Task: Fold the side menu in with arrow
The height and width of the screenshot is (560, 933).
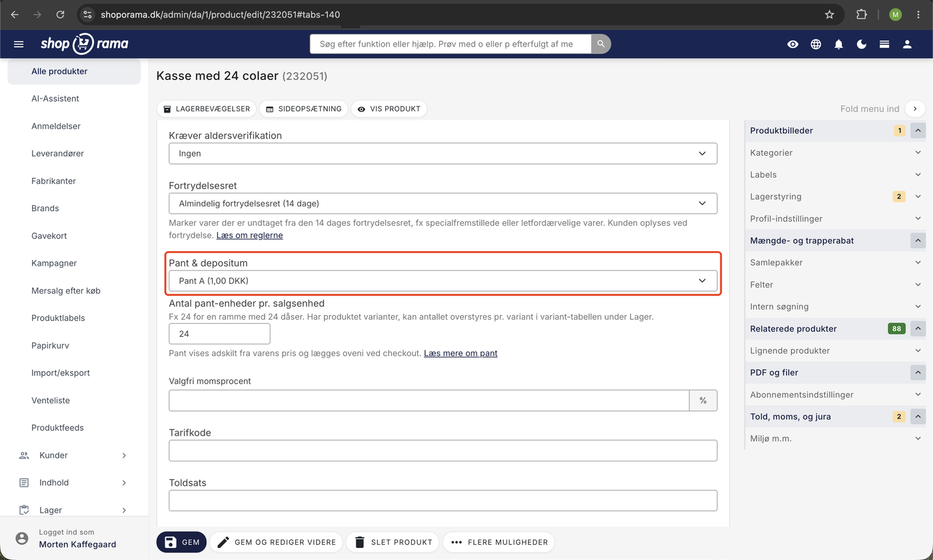Action: coord(915,109)
